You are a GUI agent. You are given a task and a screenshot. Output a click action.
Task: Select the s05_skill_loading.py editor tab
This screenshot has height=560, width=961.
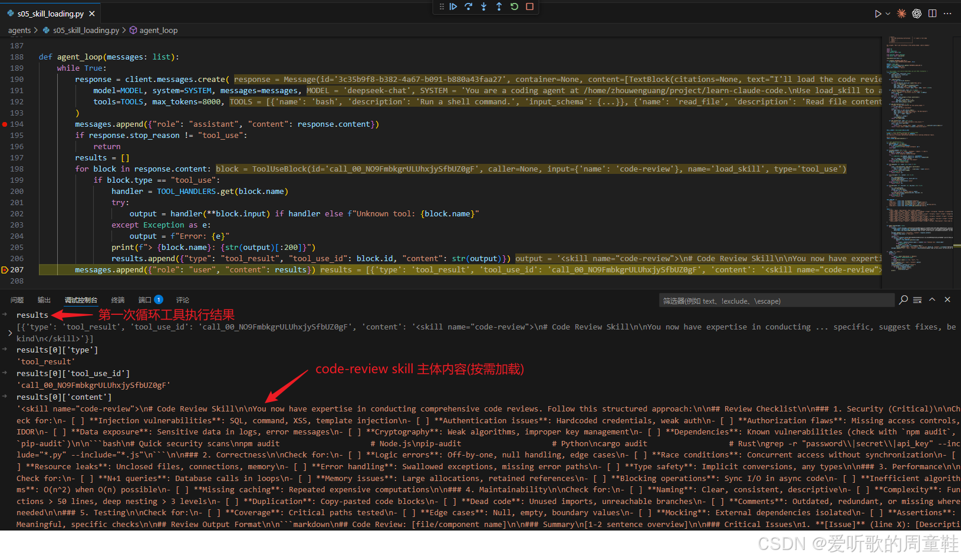pyautogui.click(x=51, y=14)
